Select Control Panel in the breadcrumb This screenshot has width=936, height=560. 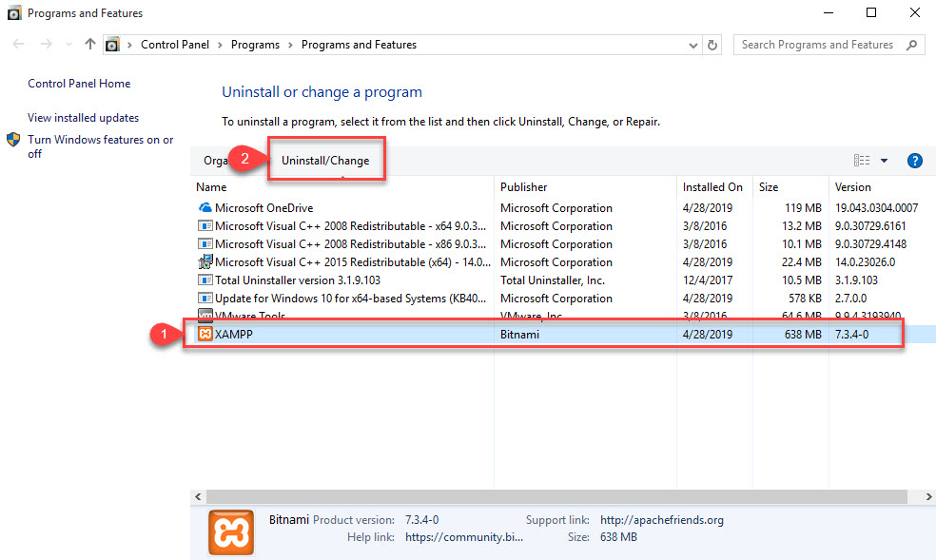coord(175,45)
